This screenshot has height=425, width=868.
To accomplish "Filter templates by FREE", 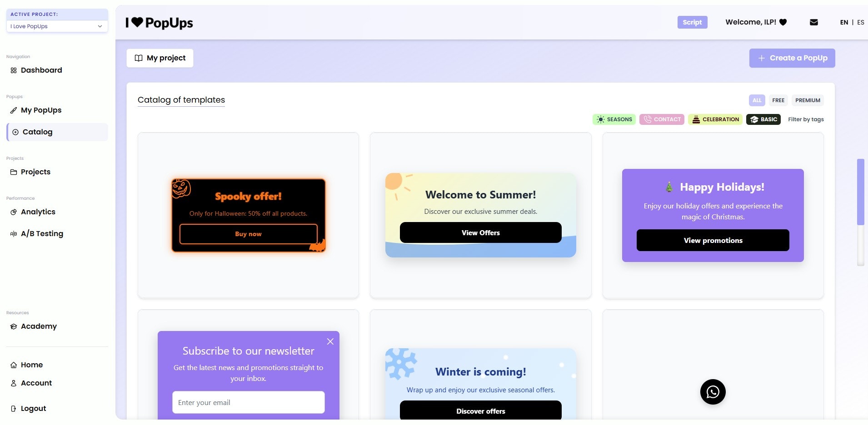I will click(778, 100).
